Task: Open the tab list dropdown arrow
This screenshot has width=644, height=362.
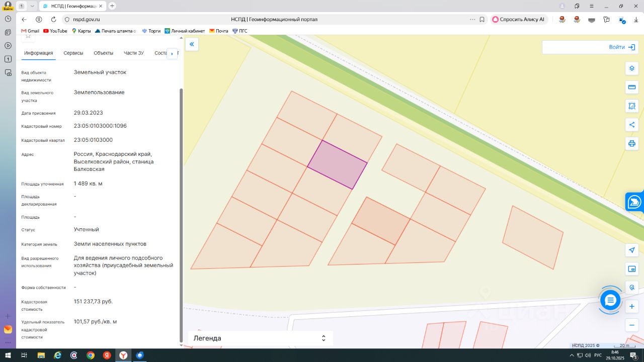Action: pos(32,6)
